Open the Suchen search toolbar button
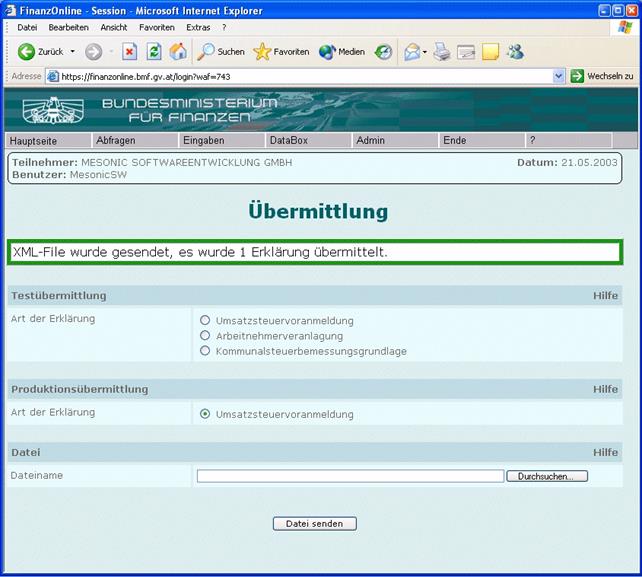This screenshot has height=577, width=642. point(221,52)
